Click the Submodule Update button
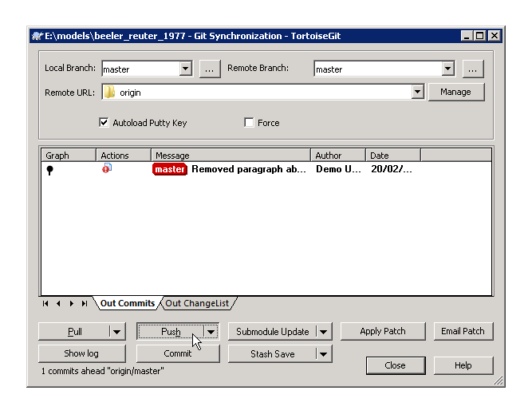This screenshot has width=532, height=414. click(273, 332)
